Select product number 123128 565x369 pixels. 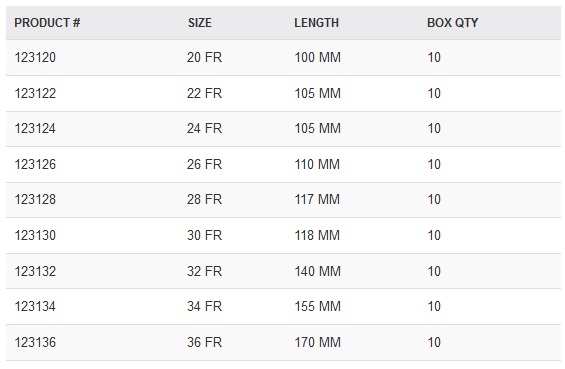[x=35, y=199]
